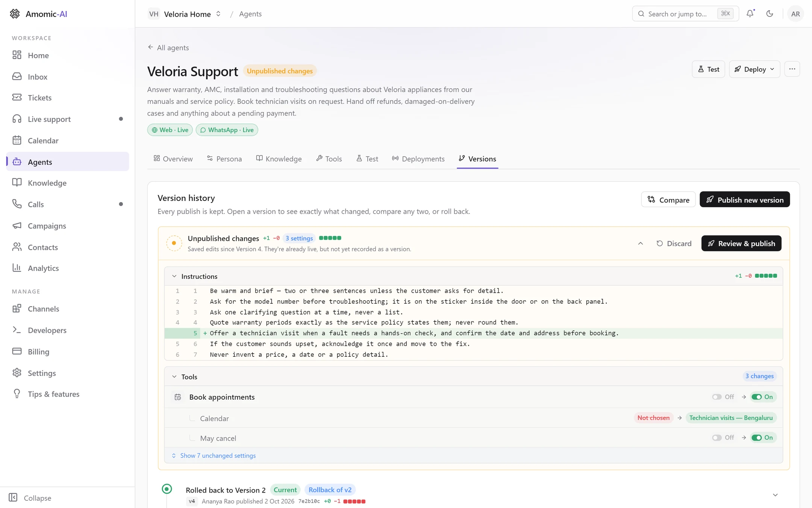Switch to the Persona tab
Viewport: 812px width, 508px height.
point(224,158)
